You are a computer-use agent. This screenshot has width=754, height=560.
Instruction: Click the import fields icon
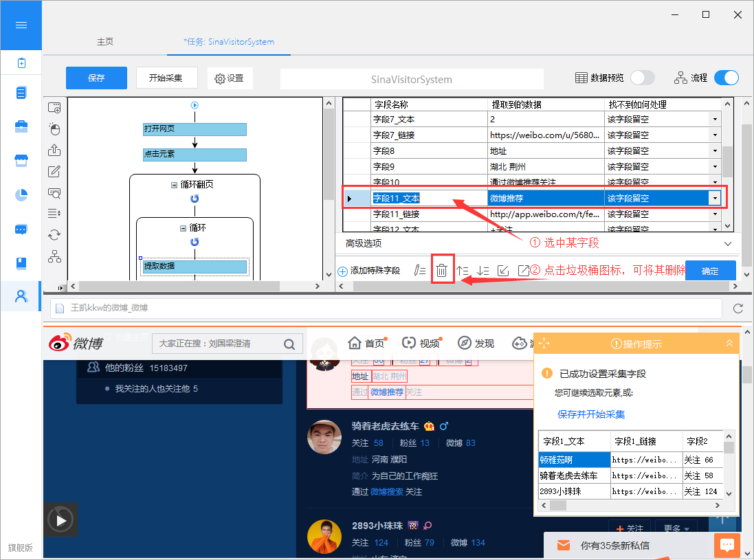[503, 271]
